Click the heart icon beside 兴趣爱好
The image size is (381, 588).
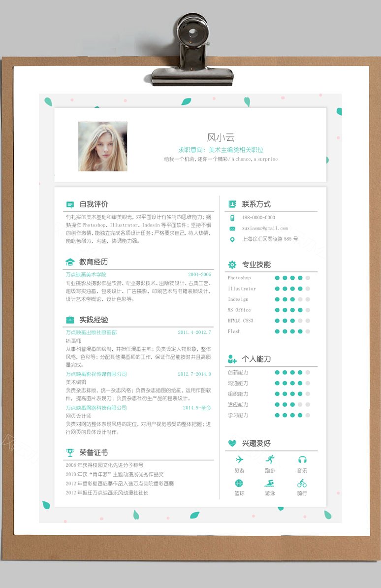(x=232, y=443)
